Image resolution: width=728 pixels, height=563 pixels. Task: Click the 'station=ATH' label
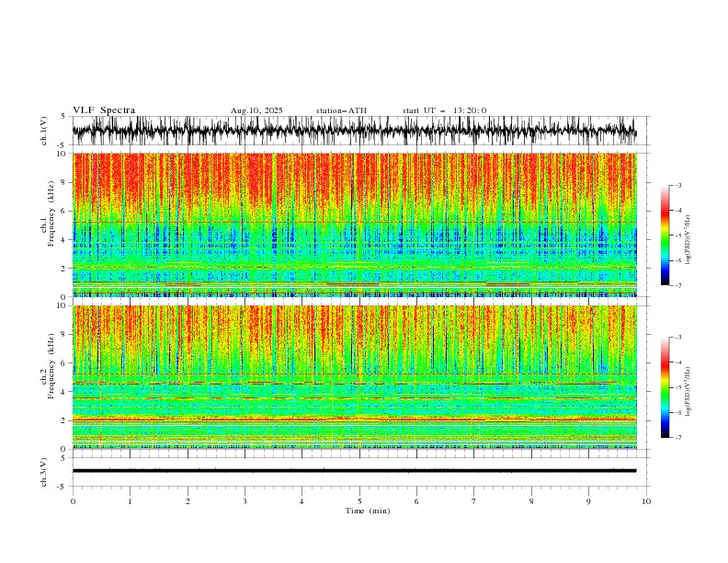(x=341, y=110)
